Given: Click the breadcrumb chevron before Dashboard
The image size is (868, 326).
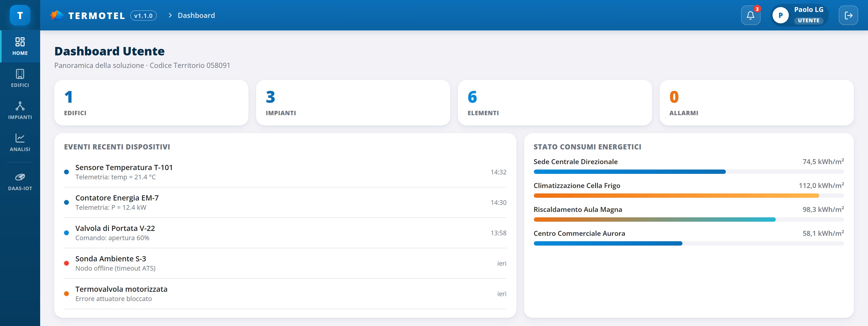Looking at the screenshot, I should coord(170,15).
